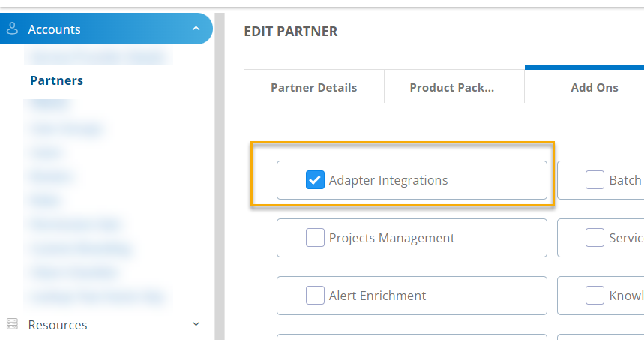The width and height of the screenshot is (644, 340).
Task: Click the sidebar vertical scrollbar
Action: click(220, 176)
